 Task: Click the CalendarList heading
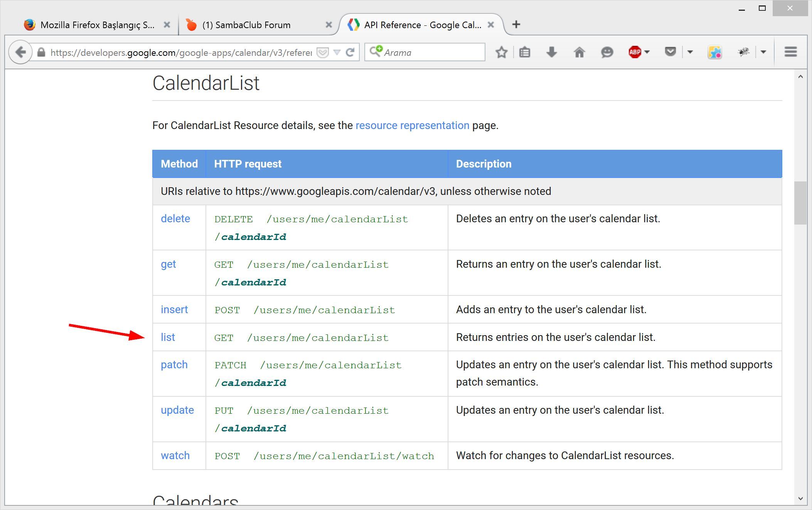[206, 83]
